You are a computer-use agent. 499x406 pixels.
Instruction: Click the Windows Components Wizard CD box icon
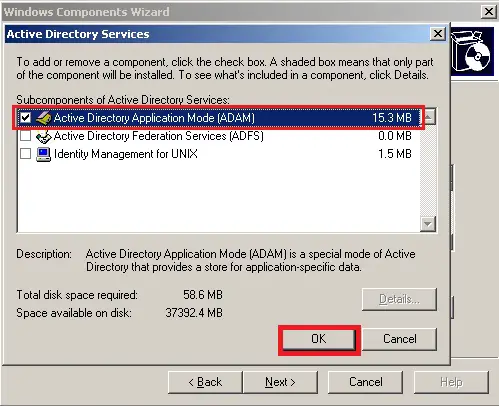pyautogui.click(x=472, y=51)
